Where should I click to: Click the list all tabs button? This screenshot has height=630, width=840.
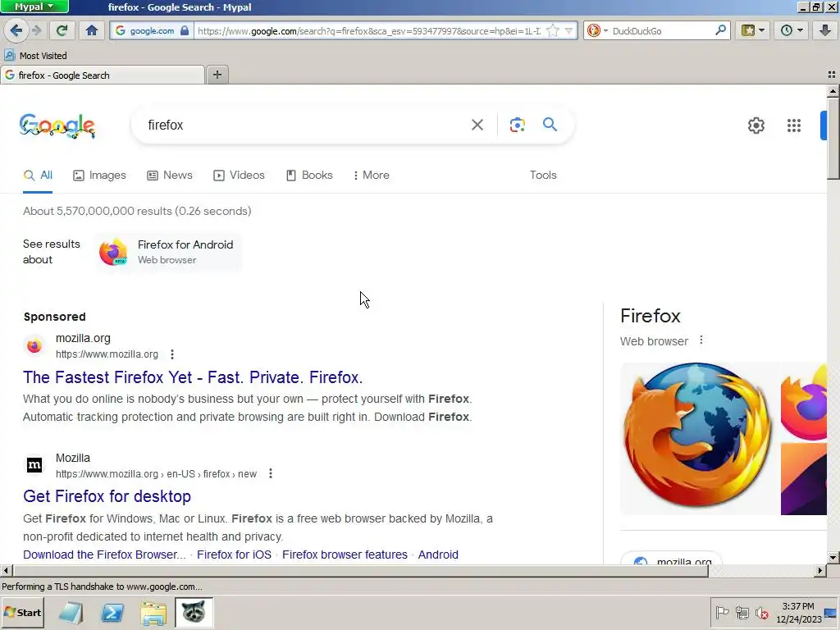pyautogui.click(x=832, y=75)
